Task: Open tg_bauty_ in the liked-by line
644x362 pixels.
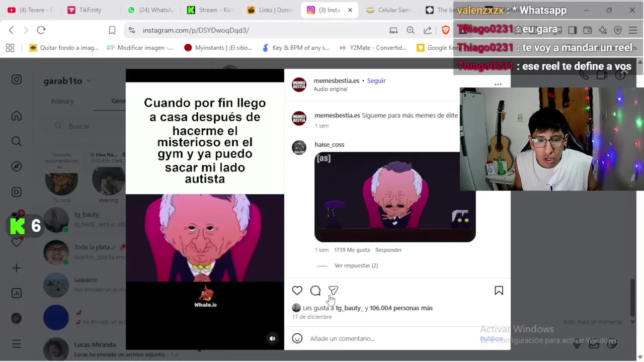Action: tap(349, 308)
